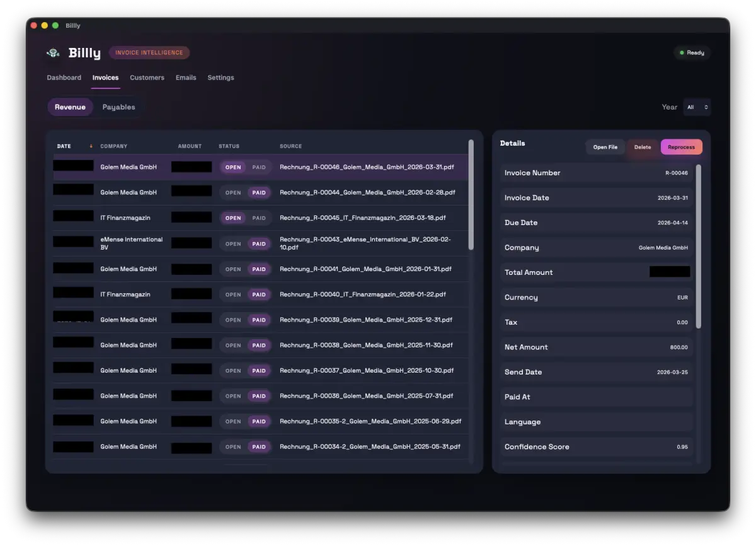Set the IT Finanzmagazin R-00045 invoice to OPEN
Viewport: 756px width, 546px height.
point(232,218)
